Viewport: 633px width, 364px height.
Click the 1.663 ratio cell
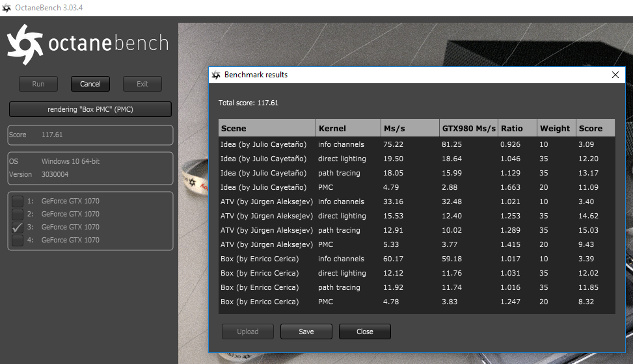(510, 188)
